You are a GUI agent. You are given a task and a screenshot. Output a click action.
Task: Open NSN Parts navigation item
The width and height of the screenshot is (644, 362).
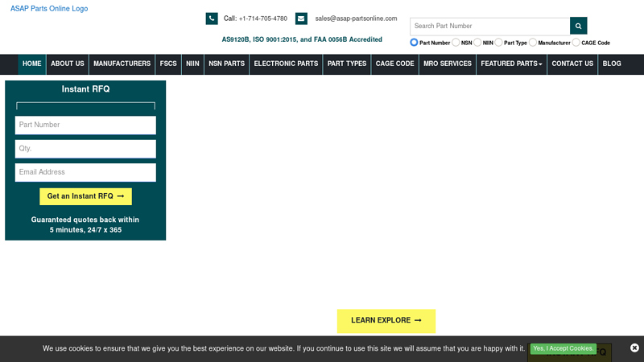point(227,64)
